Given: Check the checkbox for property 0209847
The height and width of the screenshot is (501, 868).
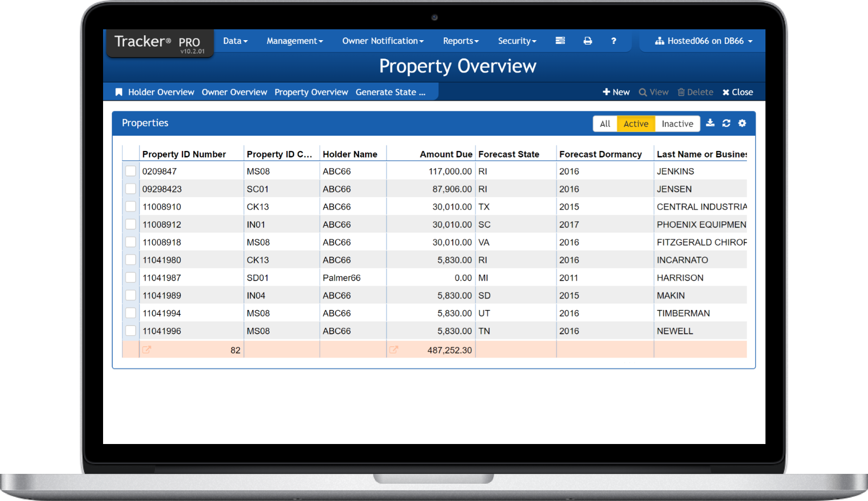Looking at the screenshot, I should (x=130, y=170).
